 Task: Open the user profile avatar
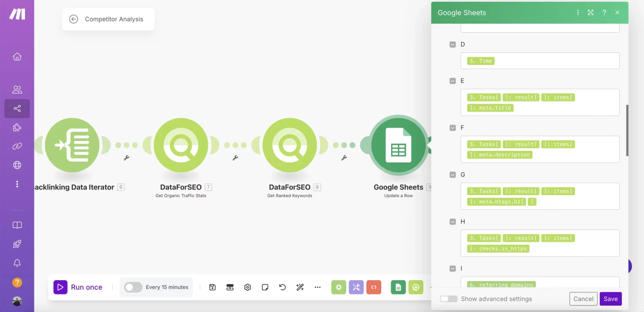(x=17, y=301)
